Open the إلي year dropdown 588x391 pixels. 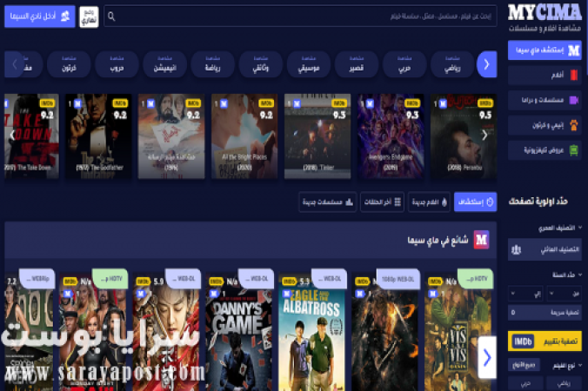pyautogui.click(x=525, y=294)
